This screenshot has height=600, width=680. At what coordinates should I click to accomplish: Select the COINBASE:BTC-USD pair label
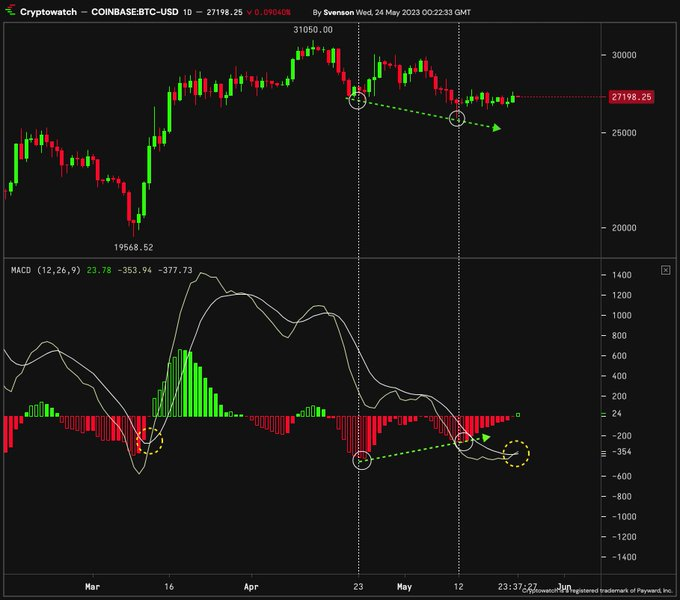tap(134, 12)
